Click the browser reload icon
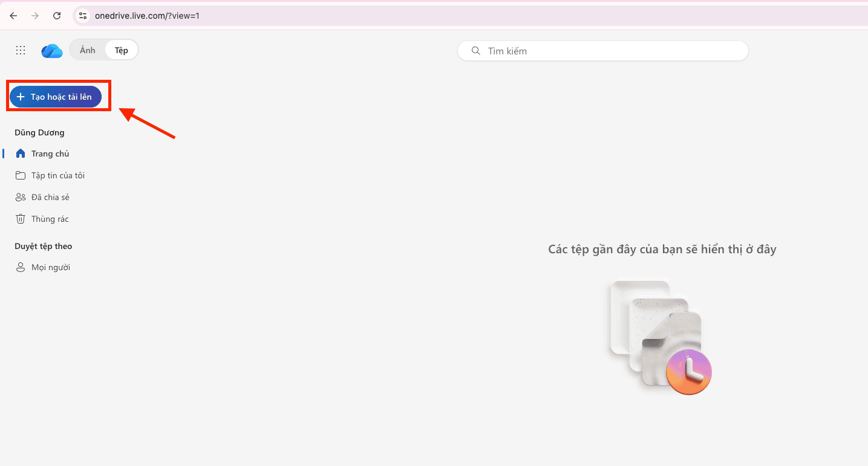868x466 pixels. coord(56,15)
